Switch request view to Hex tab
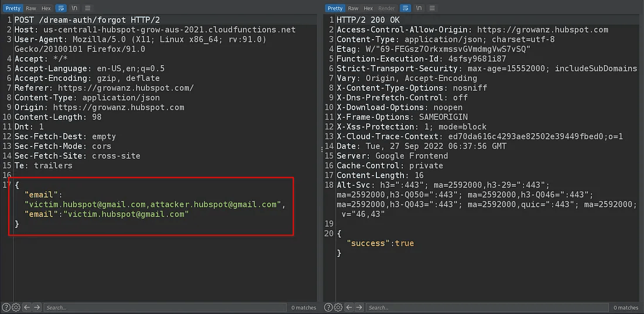 coord(46,8)
